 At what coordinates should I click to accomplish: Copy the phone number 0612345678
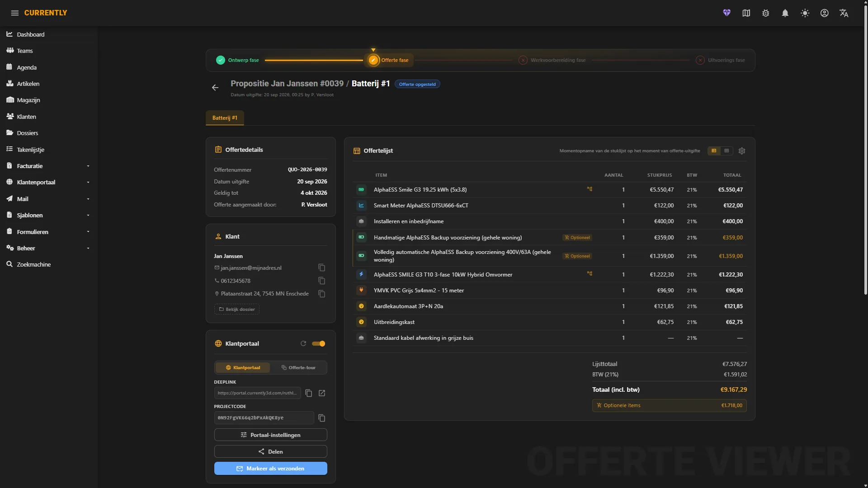pos(322,281)
